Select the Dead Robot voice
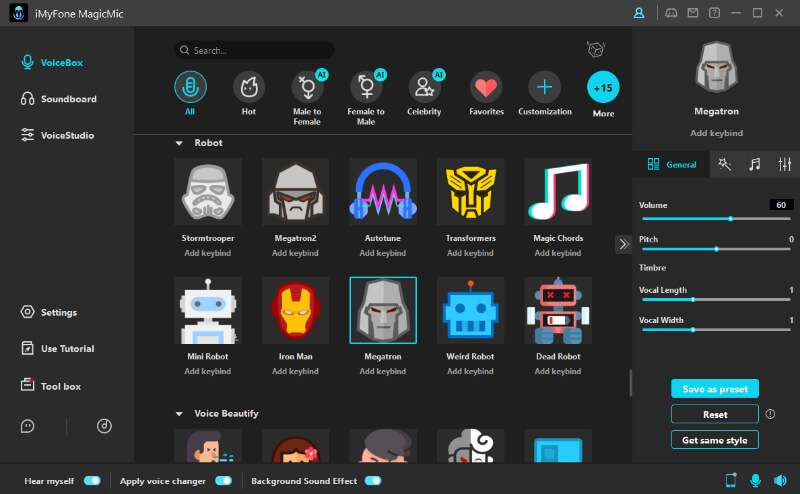 click(x=558, y=310)
